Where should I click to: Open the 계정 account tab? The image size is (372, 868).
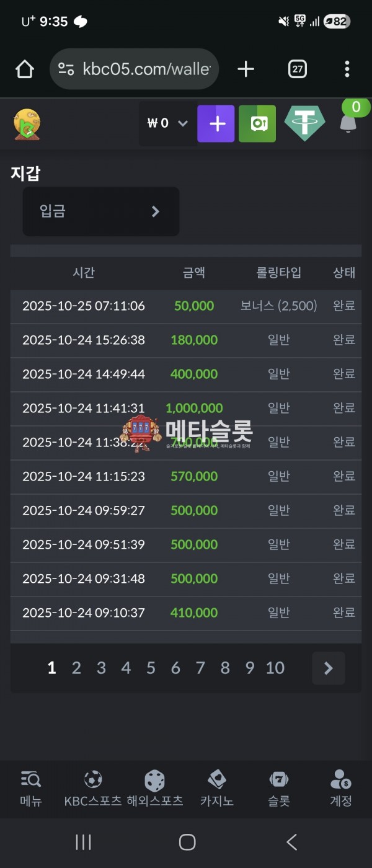tap(340, 789)
